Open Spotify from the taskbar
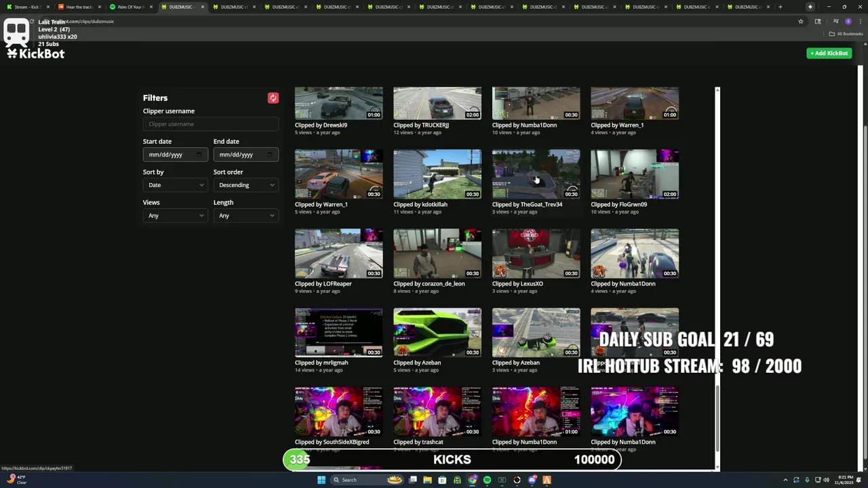This screenshot has width=868, height=488. click(x=487, y=480)
